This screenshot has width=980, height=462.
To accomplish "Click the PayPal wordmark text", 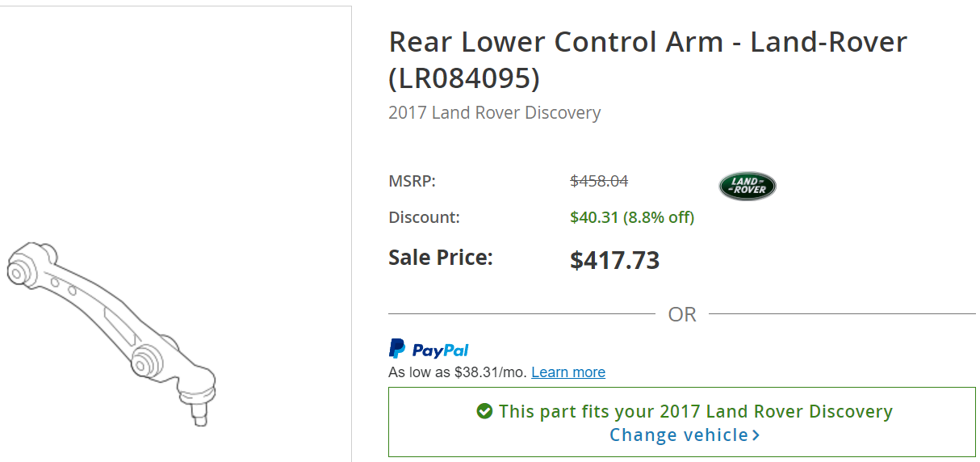I will (x=441, y=350).
